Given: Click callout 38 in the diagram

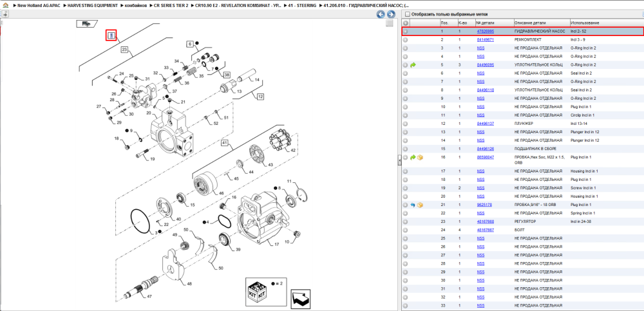Looking at the screenshot, I should [x=227, y=75].
